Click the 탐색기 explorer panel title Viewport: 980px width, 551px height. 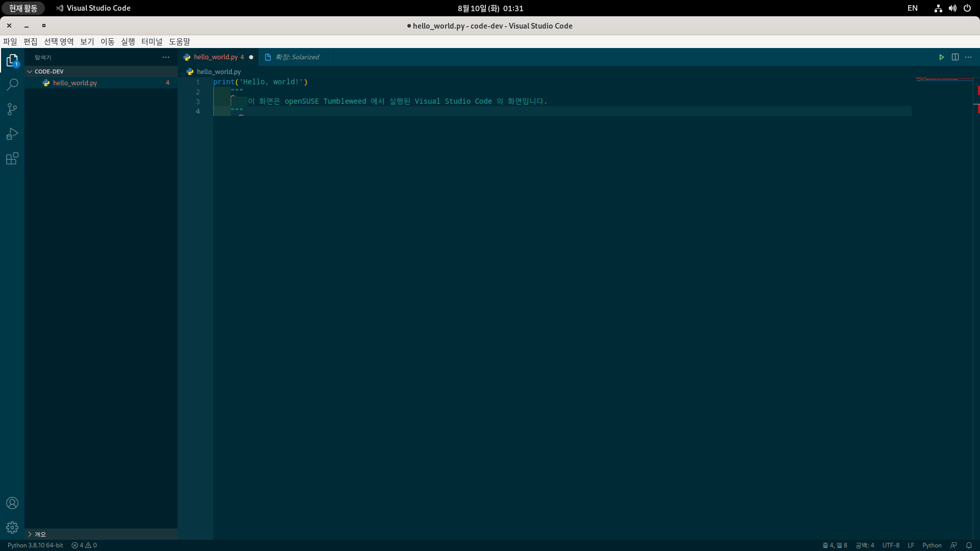point(43,57)
